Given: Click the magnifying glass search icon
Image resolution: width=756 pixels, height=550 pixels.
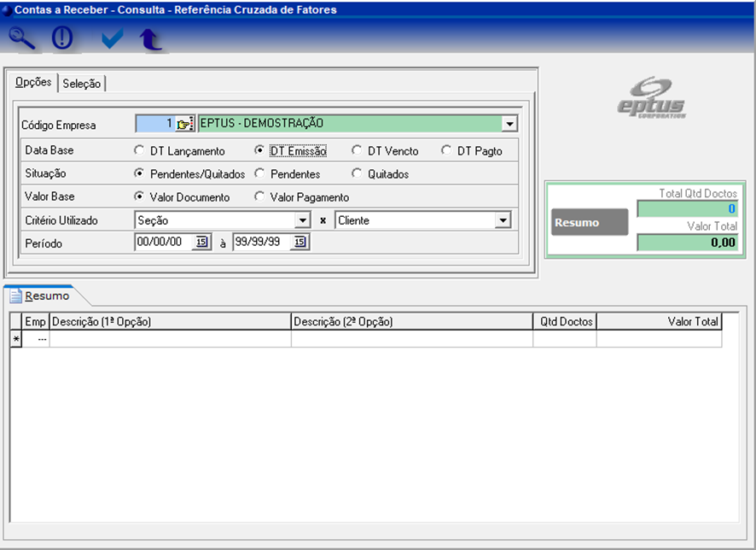Looking at the screenshot, I should 22,38.
